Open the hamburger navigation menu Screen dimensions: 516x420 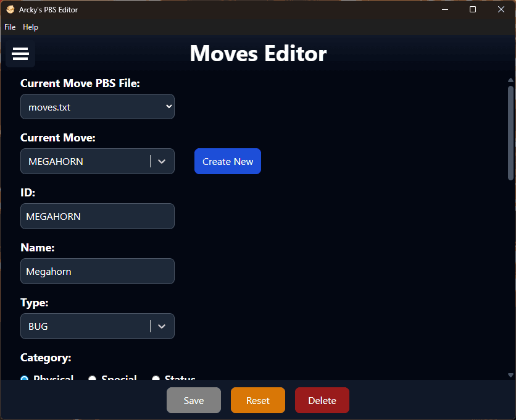pos(20,54)
